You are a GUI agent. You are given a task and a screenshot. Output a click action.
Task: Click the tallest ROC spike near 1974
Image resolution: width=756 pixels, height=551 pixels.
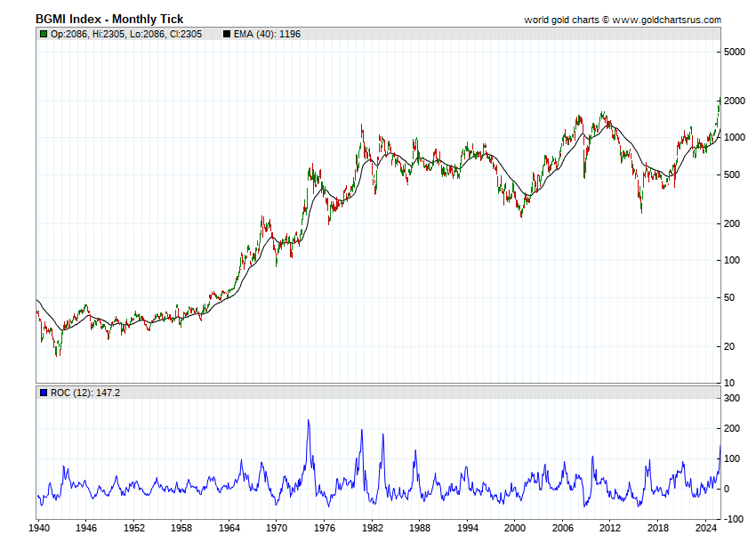(309, 421)
